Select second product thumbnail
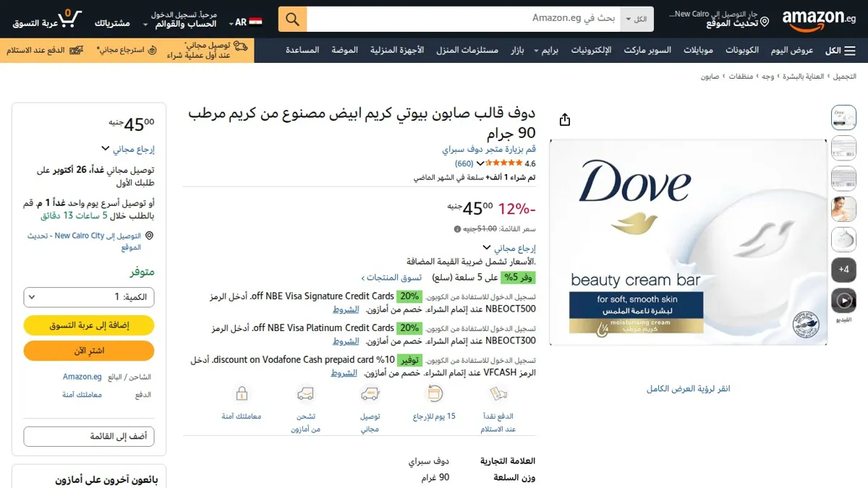868x488 pixels. click(x=843, y=148)
